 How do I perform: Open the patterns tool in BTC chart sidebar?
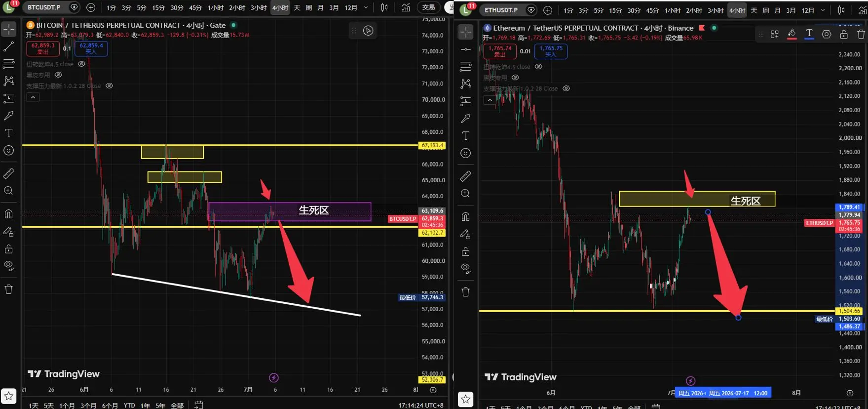click(9, 81)
